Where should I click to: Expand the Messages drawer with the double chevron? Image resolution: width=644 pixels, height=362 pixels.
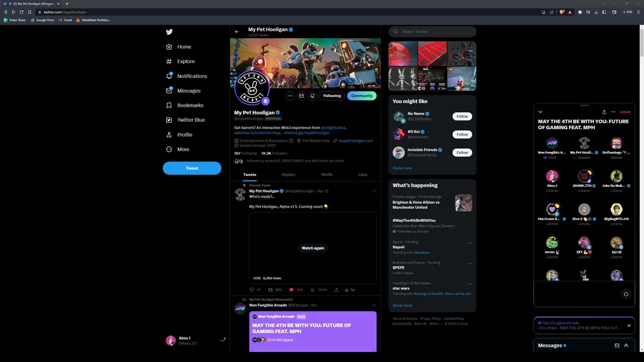pos(626,345)
